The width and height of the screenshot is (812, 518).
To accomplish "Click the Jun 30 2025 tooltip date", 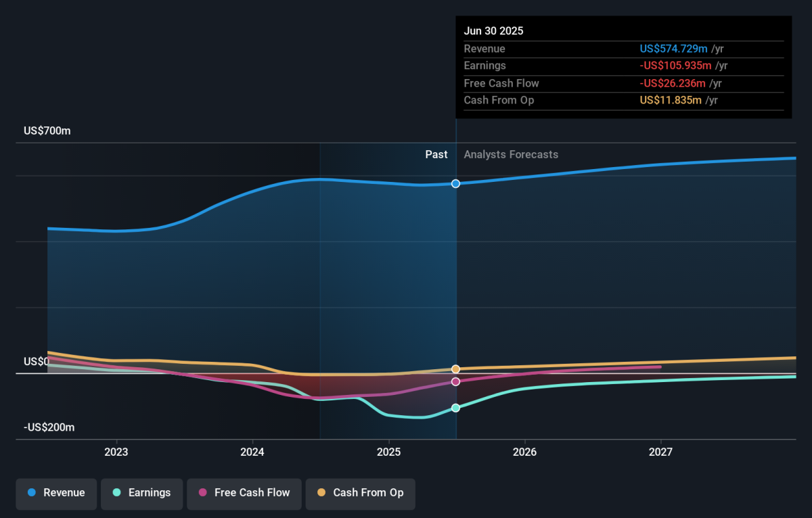I will [493, 31].
